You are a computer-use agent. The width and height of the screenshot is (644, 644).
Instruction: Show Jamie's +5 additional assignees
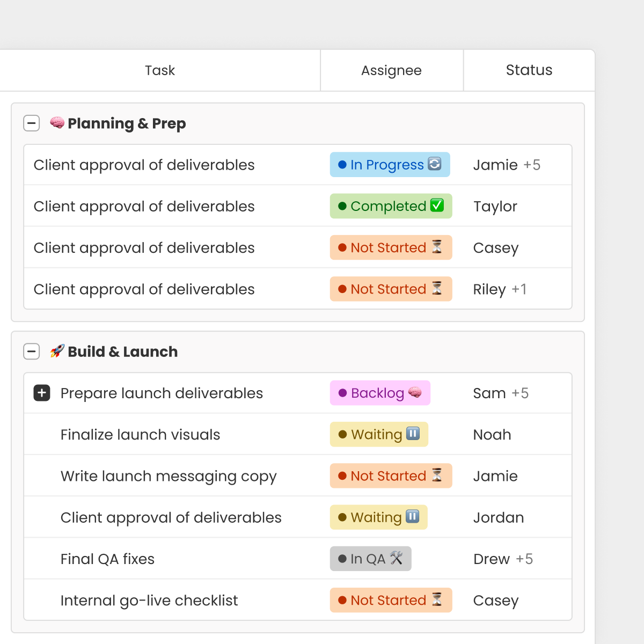(x=532, y=165)
